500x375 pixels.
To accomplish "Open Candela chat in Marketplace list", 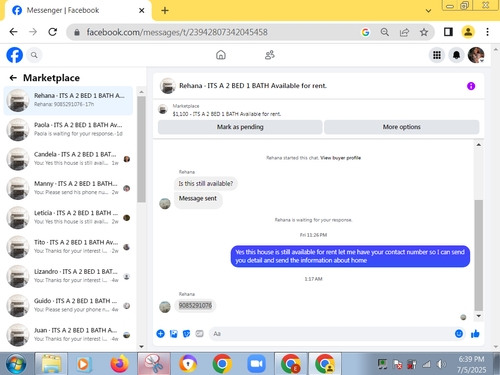I will (68, 159).
